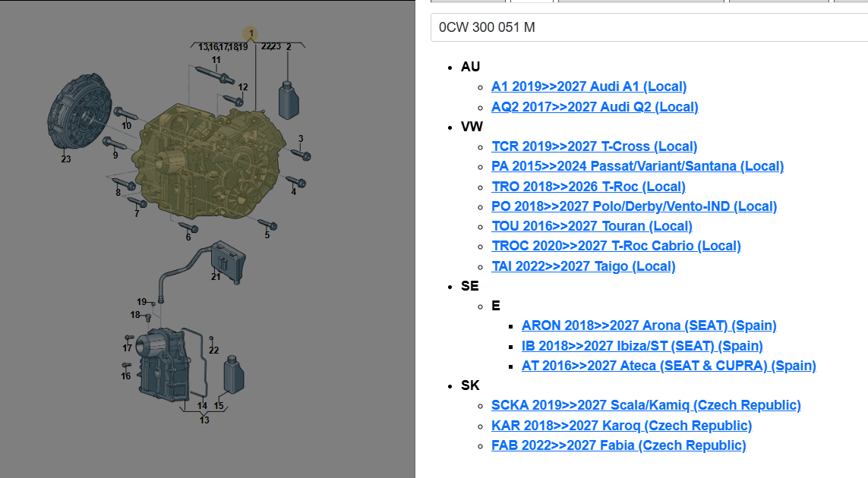Open the AQ2 2017>>2027 Audi Q2 link

[x=595, y=107]
